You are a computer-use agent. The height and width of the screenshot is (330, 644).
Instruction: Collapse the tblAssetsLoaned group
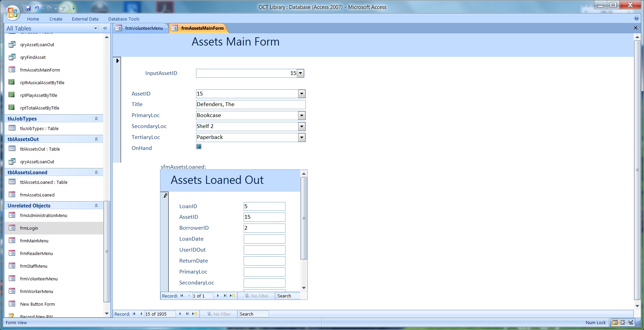pyautogui.click(x=96, y=172)
